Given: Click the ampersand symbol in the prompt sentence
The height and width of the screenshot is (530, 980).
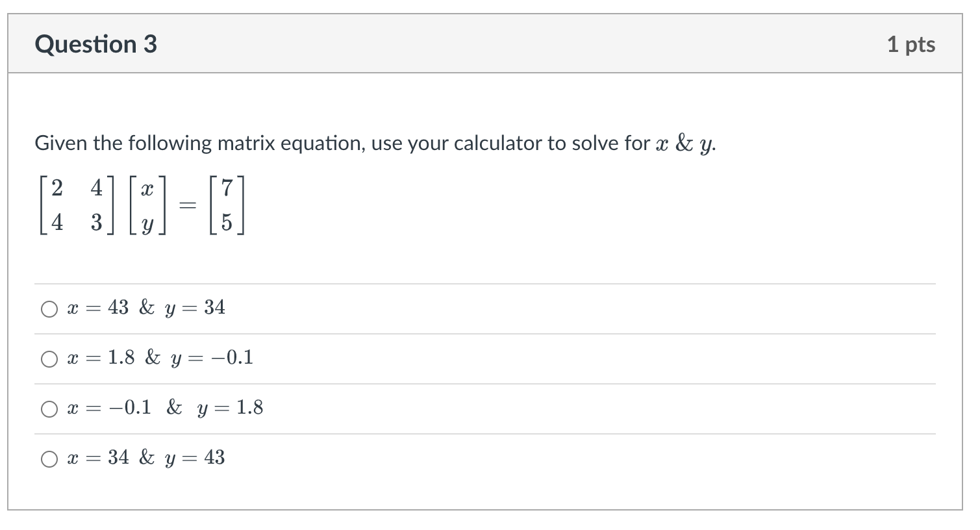Looking at the screenshot, I should click(684, 143).
